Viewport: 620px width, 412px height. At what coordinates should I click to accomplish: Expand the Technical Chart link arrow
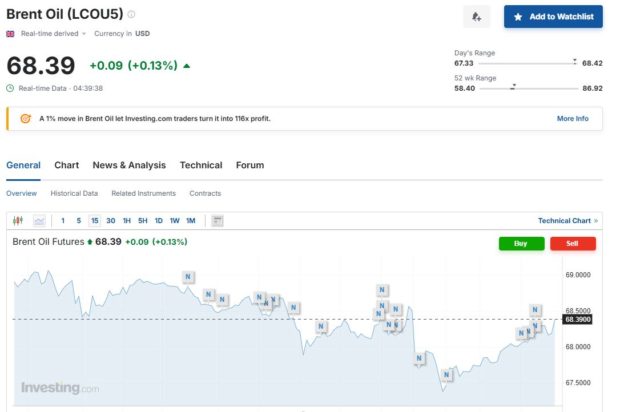tap(596, 220)
